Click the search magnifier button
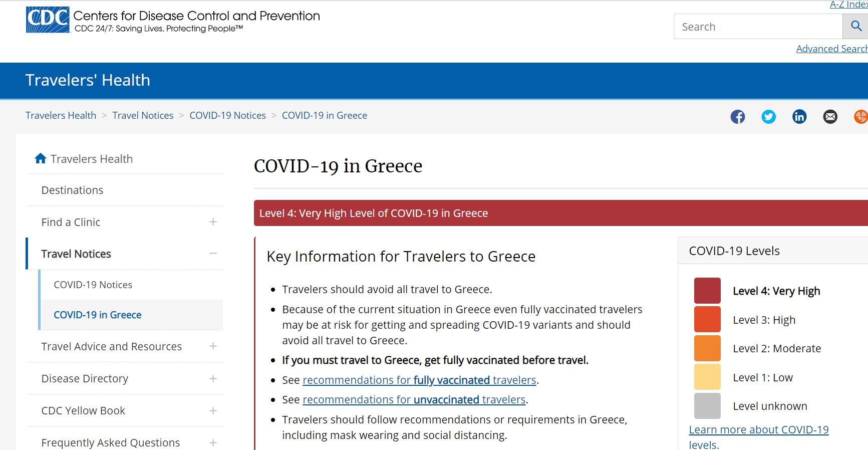Viewport: 868px width, 450px height. click(x=855, y=26)
